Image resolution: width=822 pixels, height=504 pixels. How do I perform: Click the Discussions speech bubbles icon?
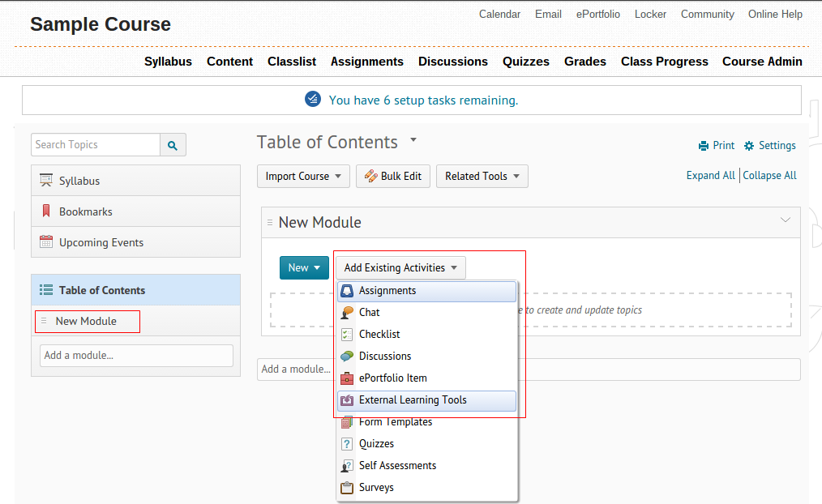coord(347,357)
